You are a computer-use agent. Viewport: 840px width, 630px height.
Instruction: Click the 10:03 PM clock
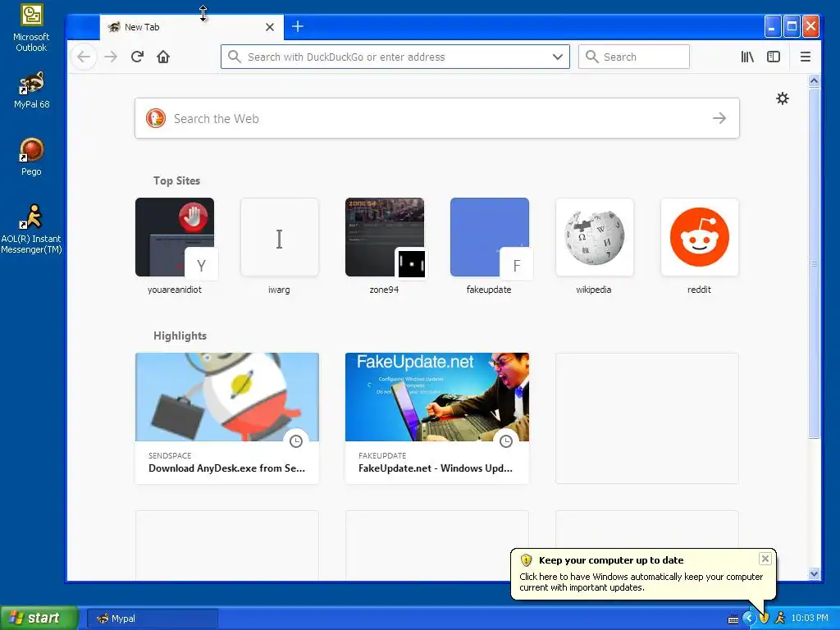coord(810,619)
